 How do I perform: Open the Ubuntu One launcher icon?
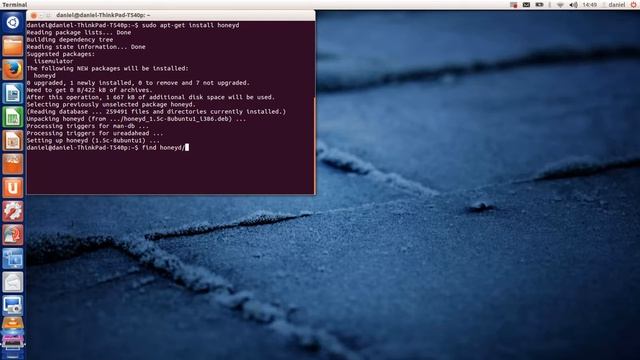[13, 188]
